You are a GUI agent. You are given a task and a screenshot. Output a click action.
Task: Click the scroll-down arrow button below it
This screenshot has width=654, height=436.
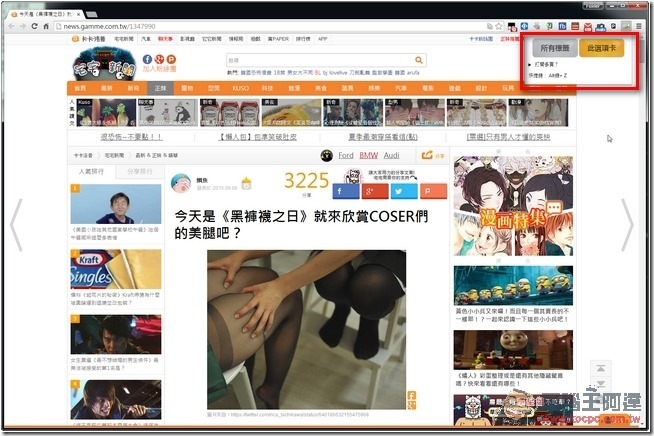(x=601, y=383)
